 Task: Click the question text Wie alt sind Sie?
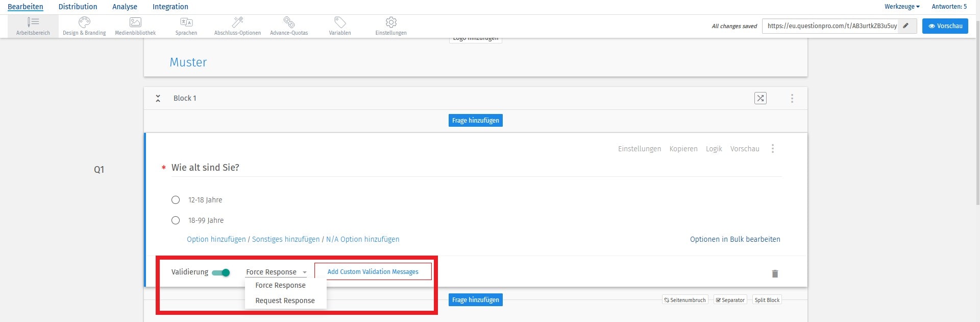point(205,168)
